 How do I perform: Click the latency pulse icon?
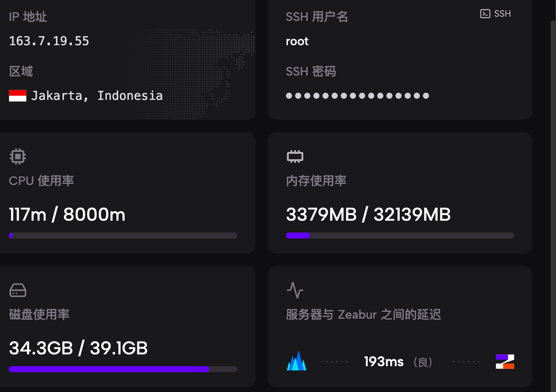coord(295,290)
